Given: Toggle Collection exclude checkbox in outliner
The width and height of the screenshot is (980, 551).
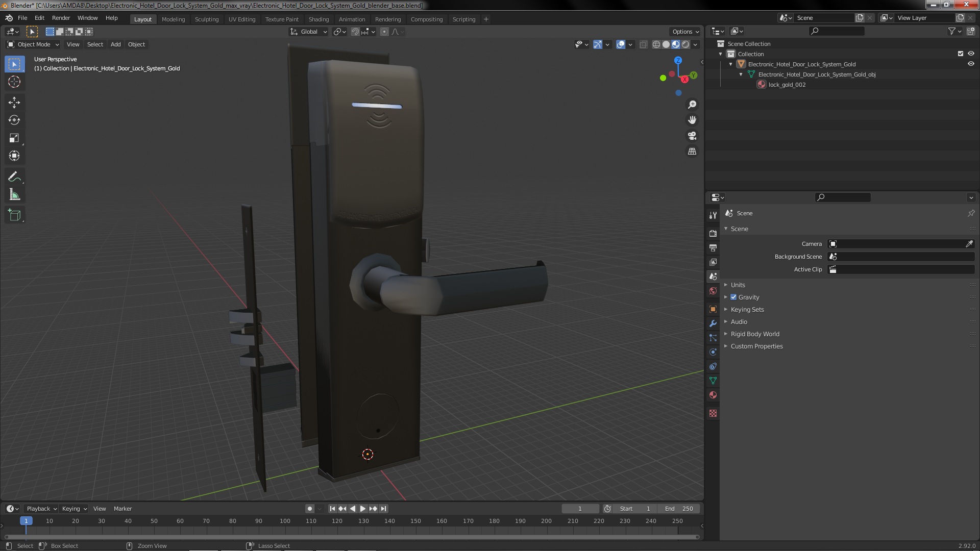Looking at the screenshot, I should [x=961, y=54].
